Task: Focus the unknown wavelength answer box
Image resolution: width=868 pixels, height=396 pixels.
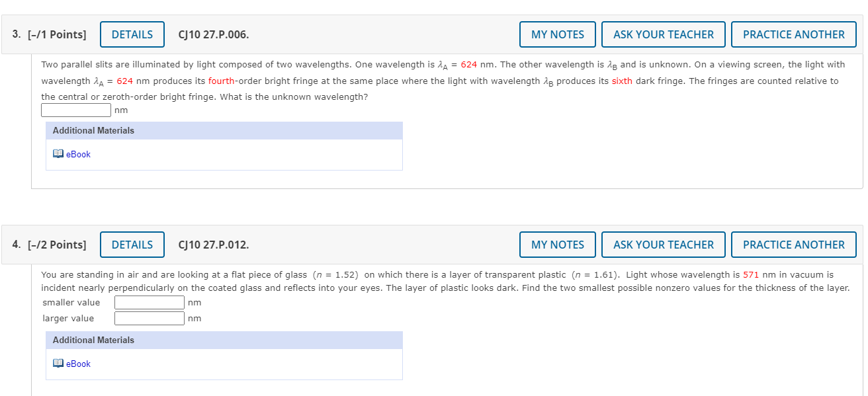Action: [x=76, y=110]
